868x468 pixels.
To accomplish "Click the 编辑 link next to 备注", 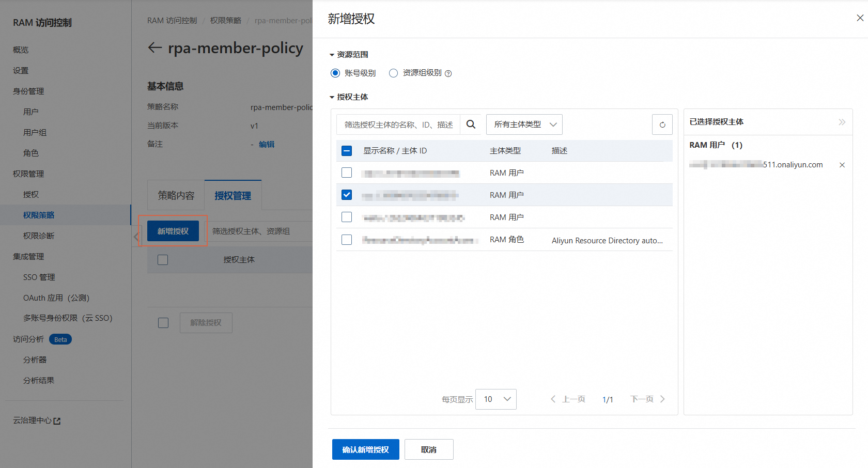I will point(267,144).
